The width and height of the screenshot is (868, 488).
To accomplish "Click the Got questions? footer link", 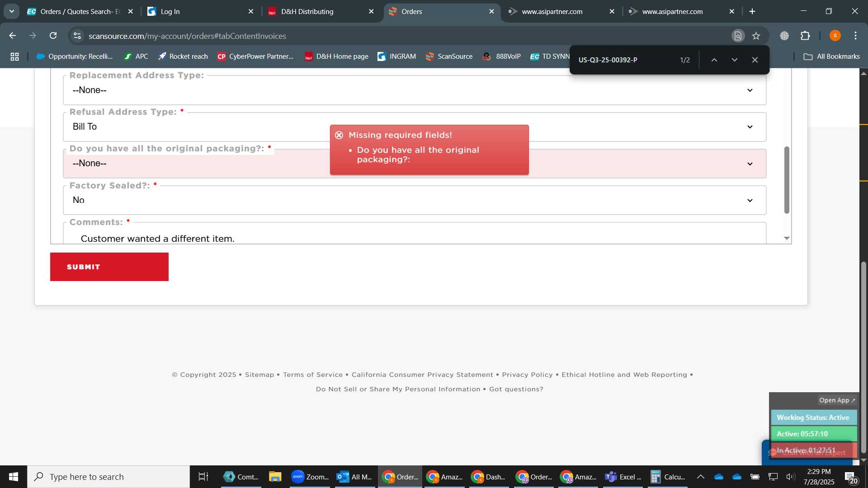I will click(x=516, y=389).
